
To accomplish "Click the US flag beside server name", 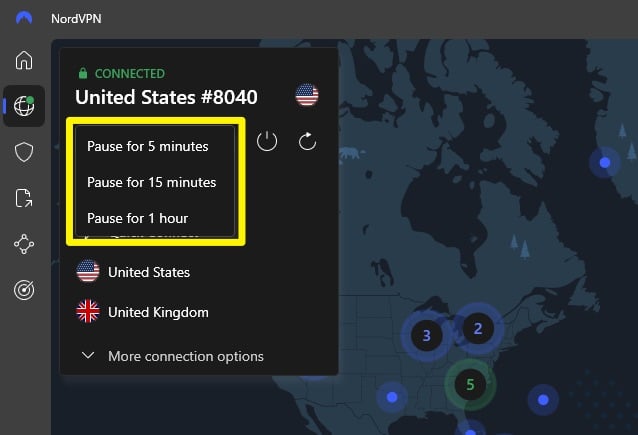I will tap(307, 95).
